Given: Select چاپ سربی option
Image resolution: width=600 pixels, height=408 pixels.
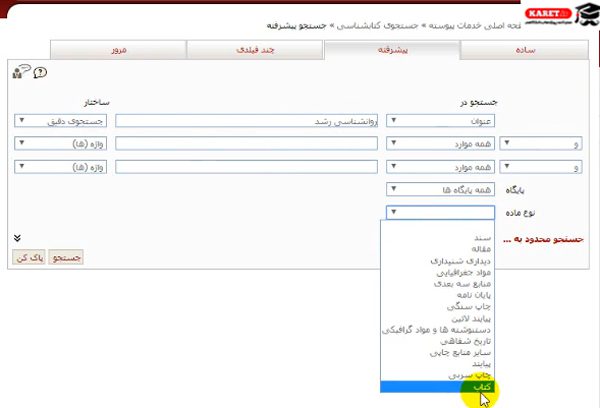Looking at the screenshot, I should [x=437, y=375].
